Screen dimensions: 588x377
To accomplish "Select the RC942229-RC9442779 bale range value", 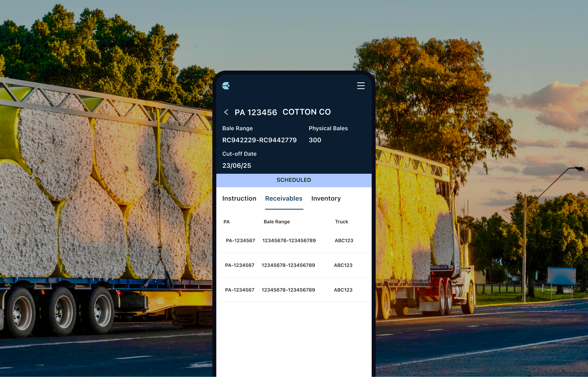I will (259, 140).
